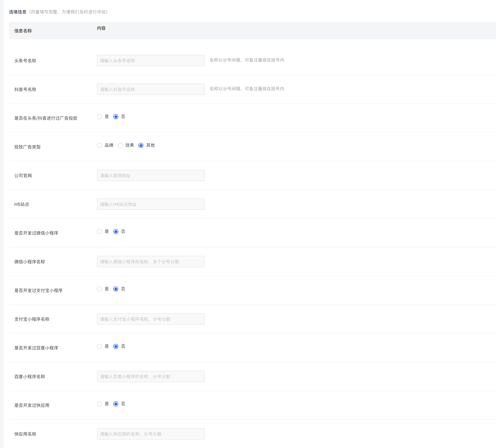The width and height of the screenshot is (496, 448).
Task: Click the 百度小程序名称 input field
Action: (x=151, y=376)
